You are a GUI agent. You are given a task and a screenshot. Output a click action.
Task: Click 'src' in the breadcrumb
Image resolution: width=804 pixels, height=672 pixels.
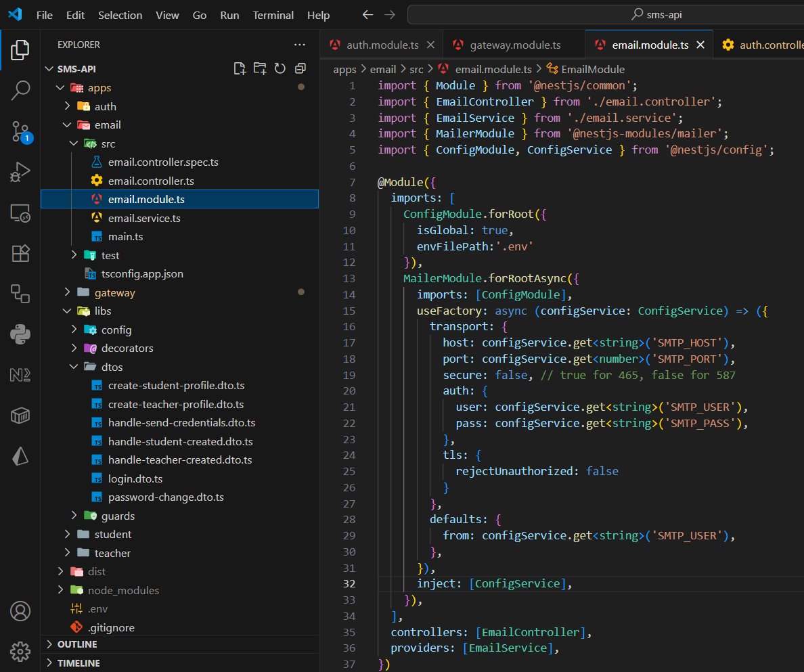[416, 69]
